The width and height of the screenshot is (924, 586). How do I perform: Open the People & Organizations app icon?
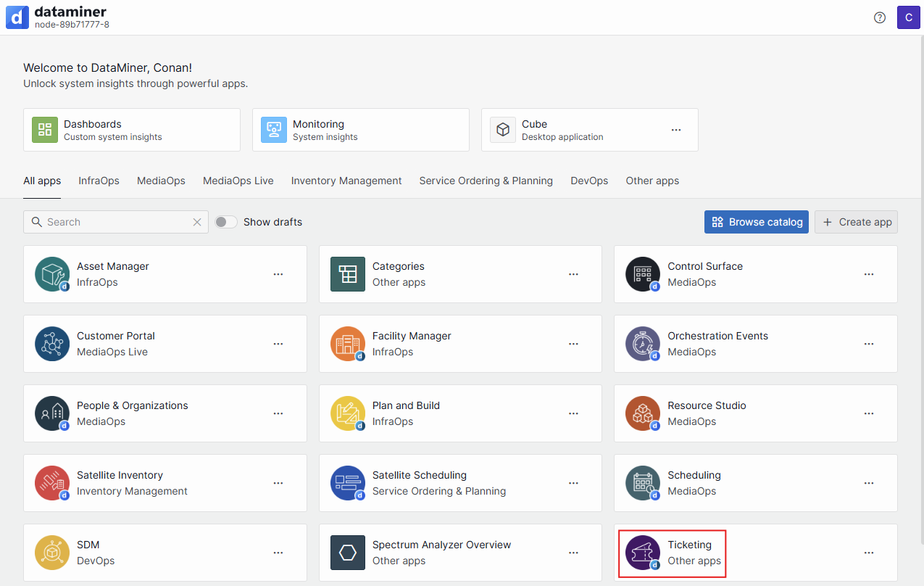pyautogui.click(x=52, y=413)
